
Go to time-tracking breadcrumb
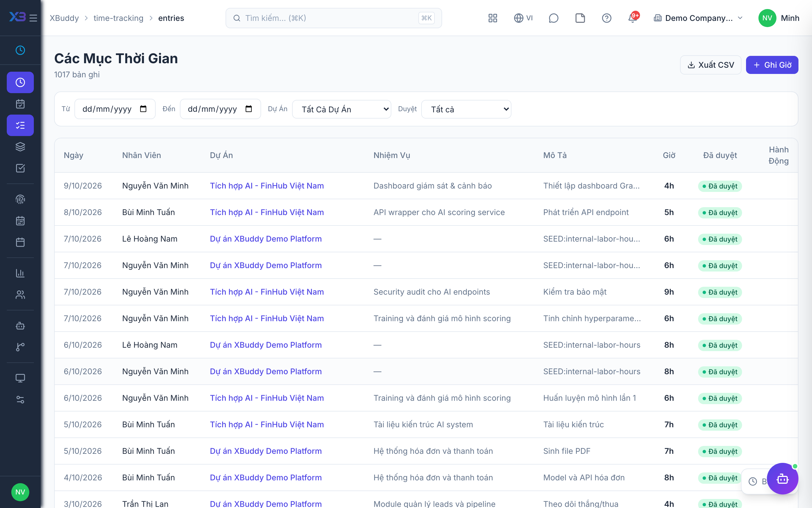118,18
